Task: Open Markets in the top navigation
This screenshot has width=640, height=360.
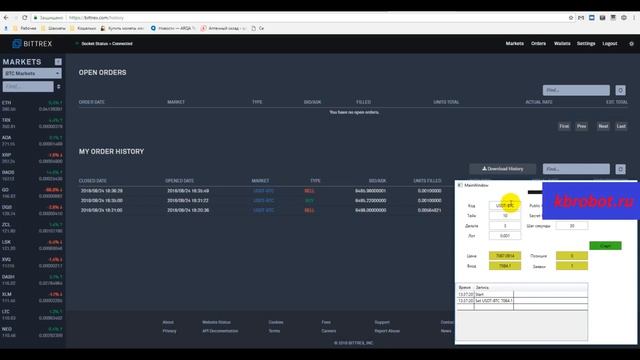Action: [x=514, y=44]
